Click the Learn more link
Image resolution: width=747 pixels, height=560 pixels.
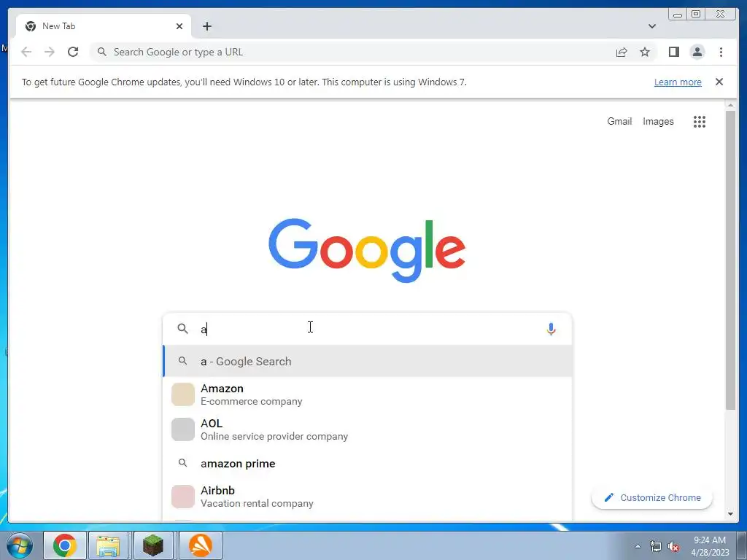(678, 82)
